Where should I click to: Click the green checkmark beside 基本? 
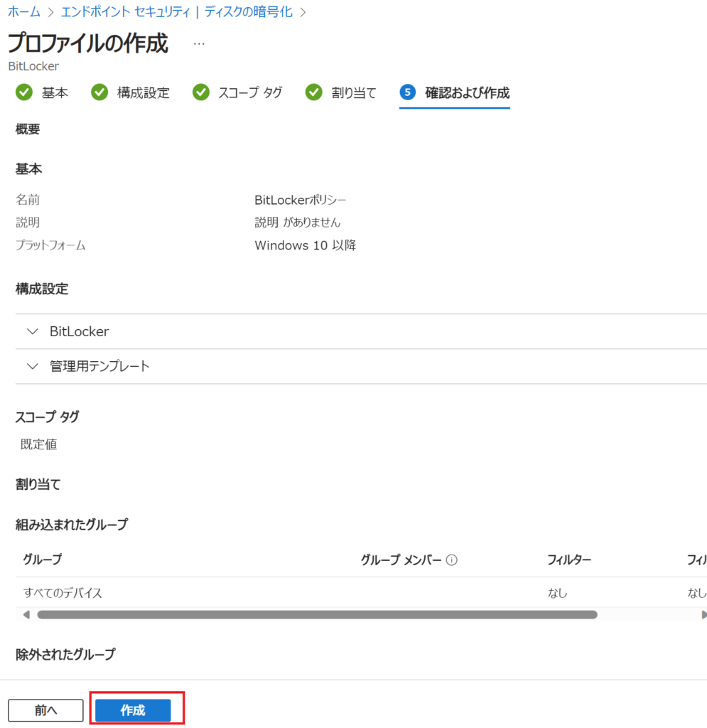click(24, 92)
